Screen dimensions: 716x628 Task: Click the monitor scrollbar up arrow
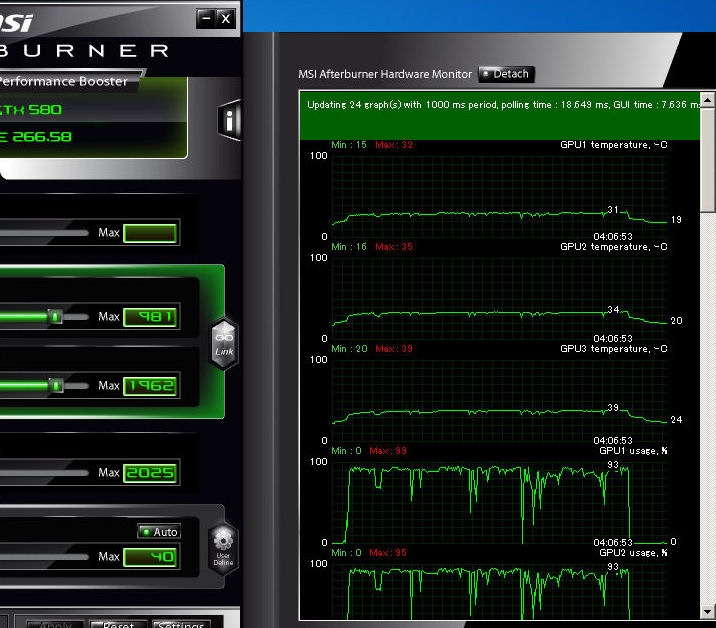click(708, 100)
